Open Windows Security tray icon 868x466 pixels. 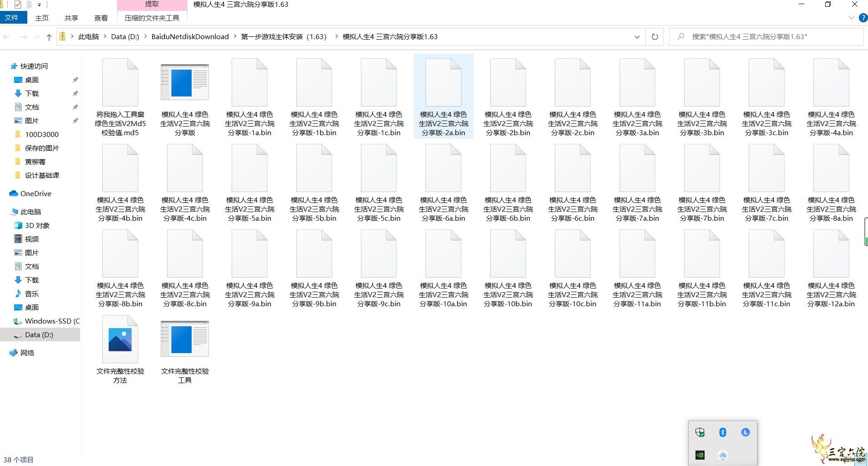[x=700, y=432]
